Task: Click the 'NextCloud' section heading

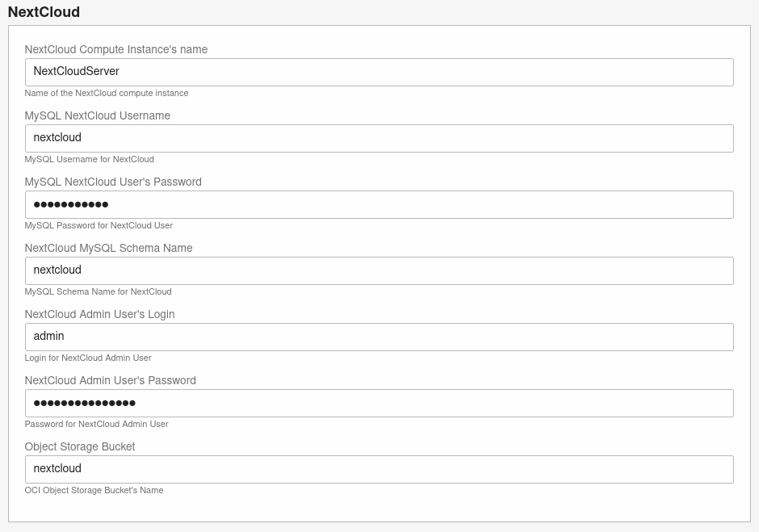Action: (44, 11)
